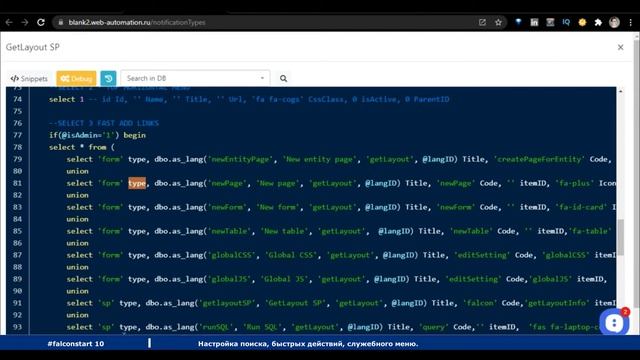Click the comment SELECT 3 FAST ADD LINKS
Image resolution: width=640 pixels, height=360 pixels.
point(104,123)
